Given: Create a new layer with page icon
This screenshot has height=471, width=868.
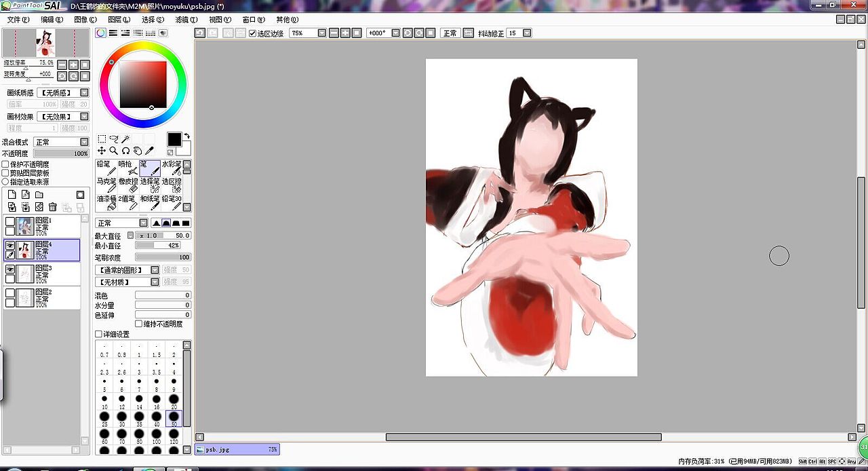Looking at the screenshot, I should [12, 195].
